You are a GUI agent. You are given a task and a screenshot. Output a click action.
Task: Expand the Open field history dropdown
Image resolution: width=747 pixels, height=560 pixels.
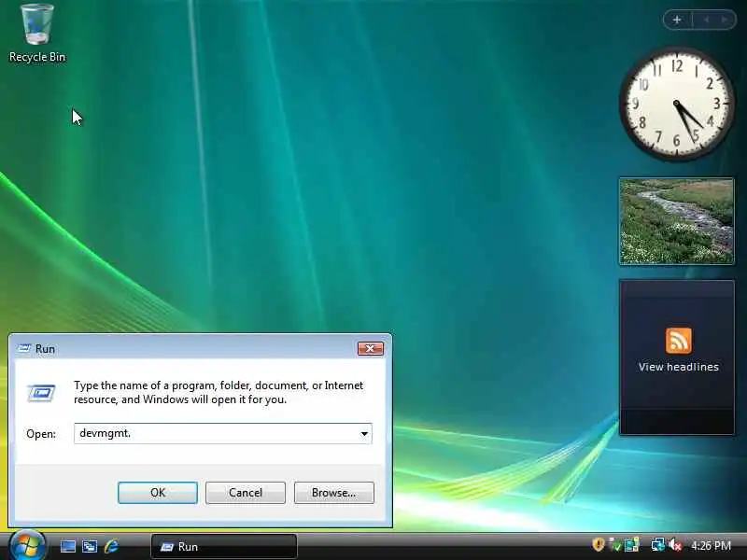point(364,433)
